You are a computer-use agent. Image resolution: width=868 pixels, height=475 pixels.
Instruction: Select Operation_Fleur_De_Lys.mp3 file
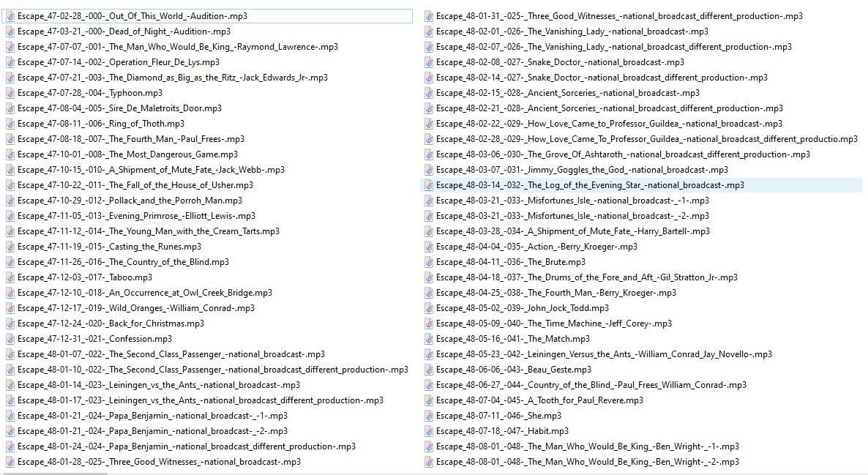(x=118, y=62)
